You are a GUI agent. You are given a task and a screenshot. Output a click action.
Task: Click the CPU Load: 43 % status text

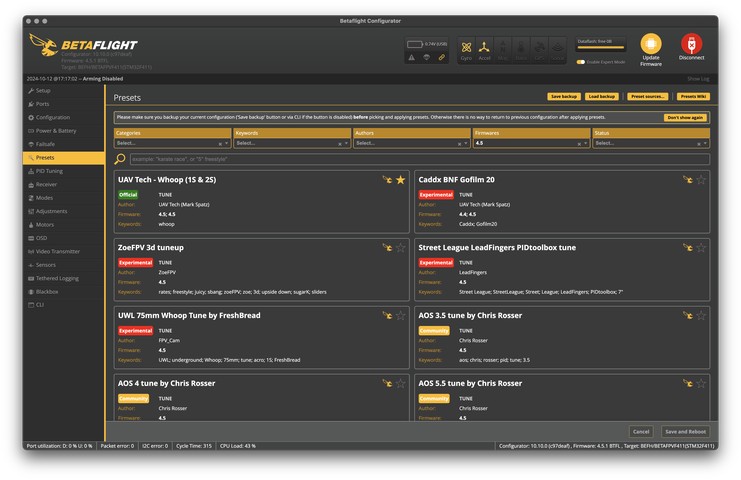point(238,446)
